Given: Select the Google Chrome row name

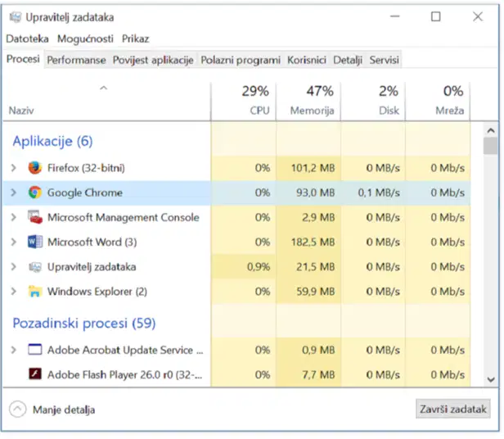Looking at the screenshot, I should click(85, 192).
